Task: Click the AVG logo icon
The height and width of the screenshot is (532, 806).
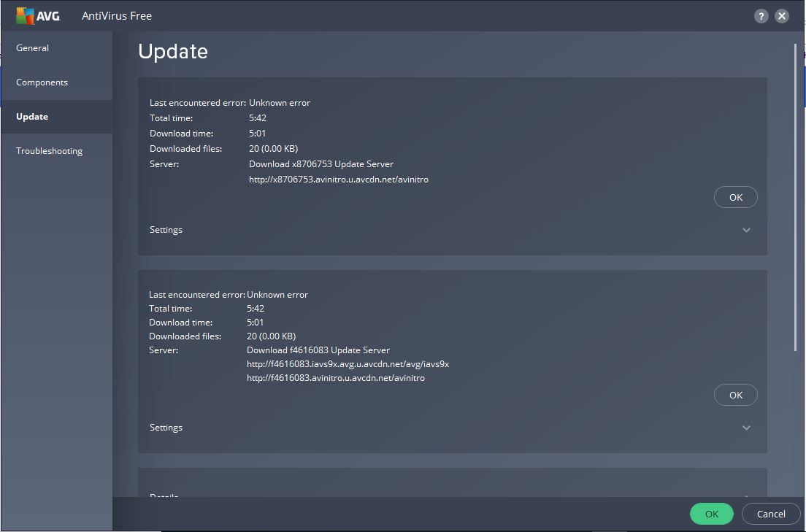Action: pyautogui.click(x=38, y=16)
